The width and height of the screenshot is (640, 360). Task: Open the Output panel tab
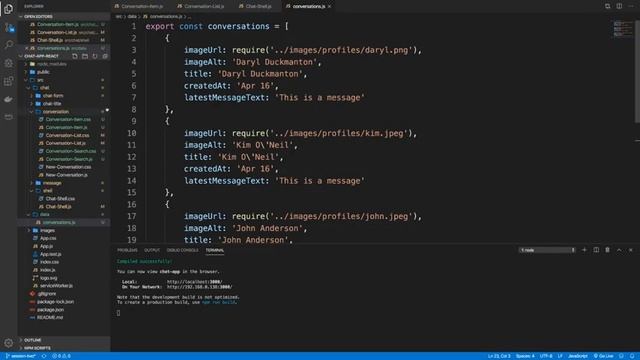pos(152,250)
